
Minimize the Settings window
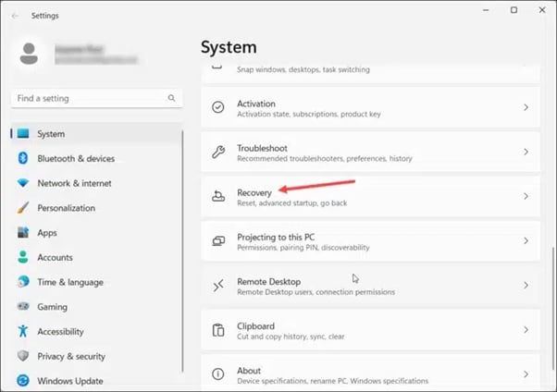[x=486, y=10]
